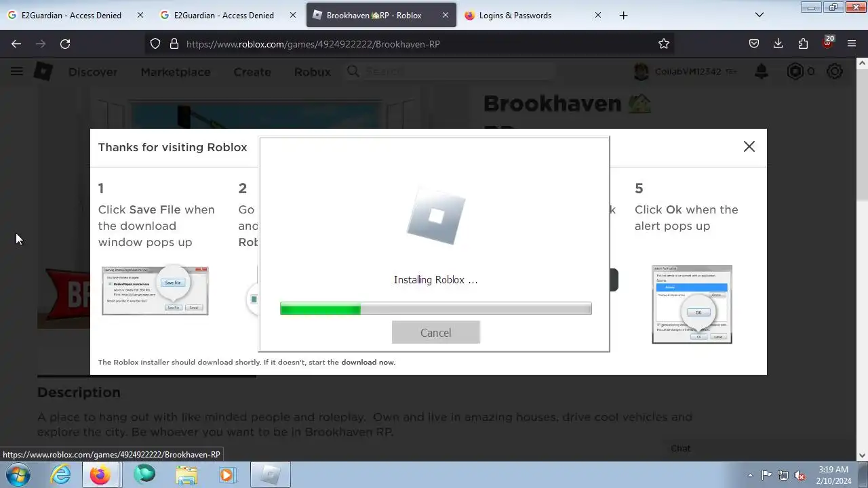The height and width of the screenshot is (488, 868).
Task: Launch Internet Explorer from taskbar
Action: (61, 475)
